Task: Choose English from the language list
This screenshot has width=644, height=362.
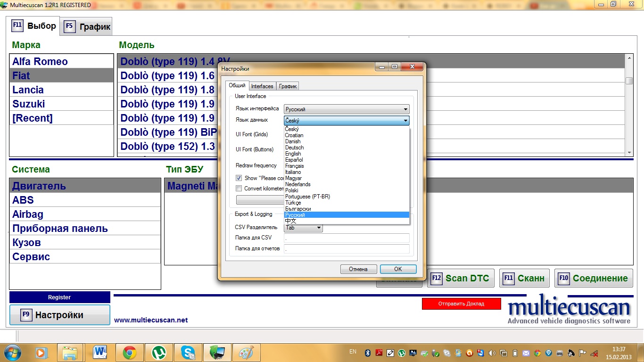Action: coord(293,154)
